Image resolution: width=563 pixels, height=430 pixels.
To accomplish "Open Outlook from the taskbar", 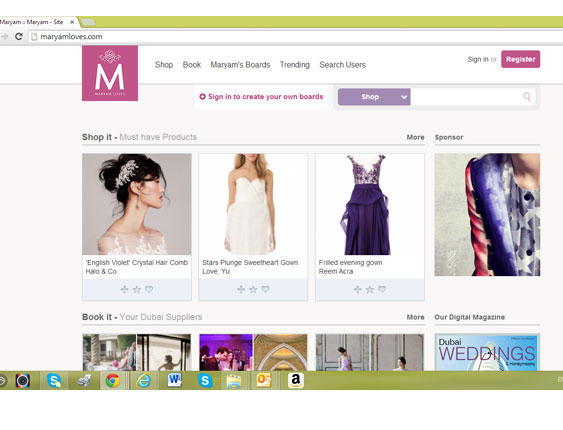I will 264,380.
